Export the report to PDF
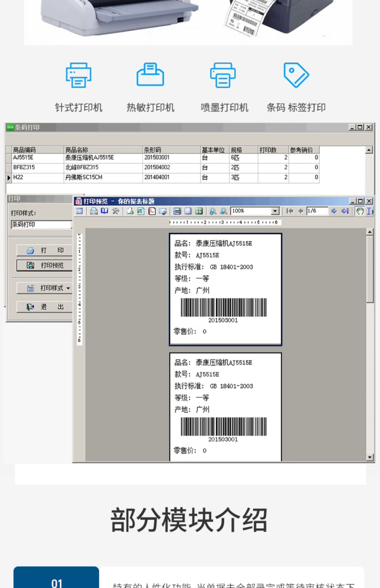This screenshot has height=588, width=380. 152,211
